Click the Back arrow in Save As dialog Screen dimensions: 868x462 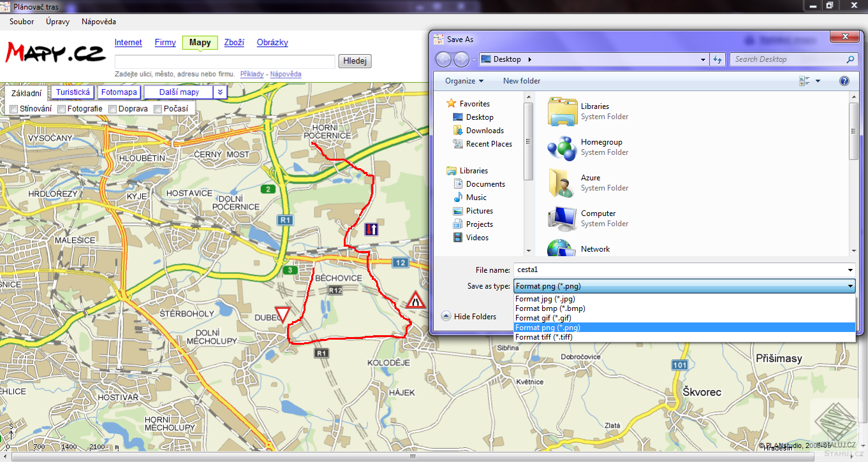click(443, 59)
